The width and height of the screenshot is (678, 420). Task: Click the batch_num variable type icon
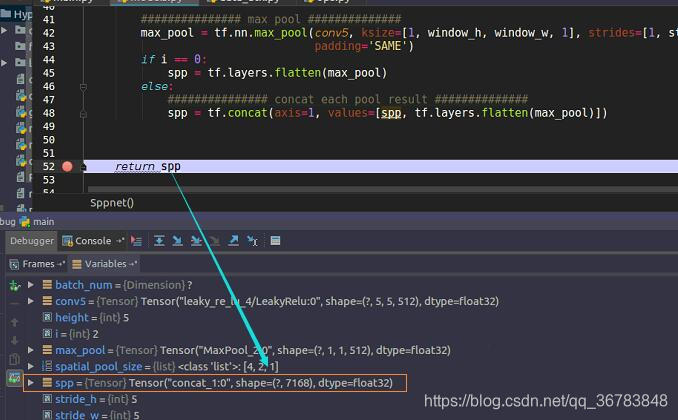(x=47, y=285)
